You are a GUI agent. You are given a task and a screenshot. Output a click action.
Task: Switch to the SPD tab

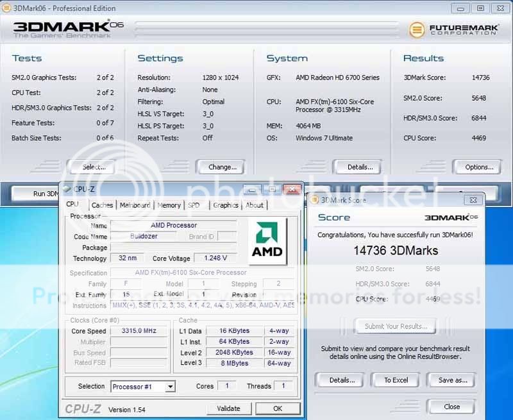[x=194, y=205]
